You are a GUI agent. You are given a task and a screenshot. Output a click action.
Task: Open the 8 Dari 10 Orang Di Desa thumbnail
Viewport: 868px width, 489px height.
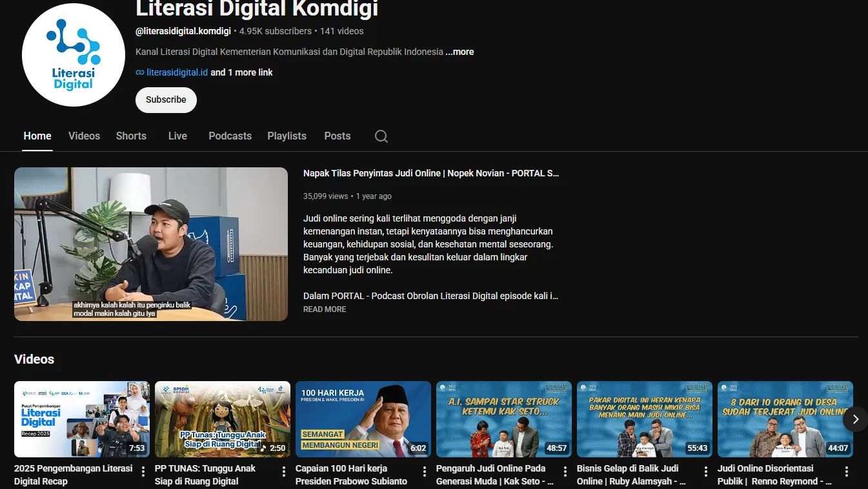[x=785, y=419]
